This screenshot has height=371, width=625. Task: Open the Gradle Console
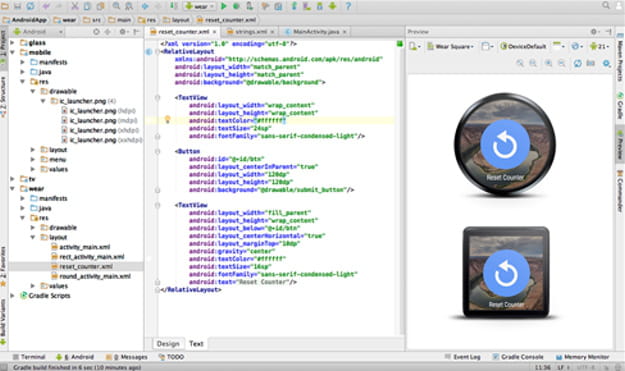coord(518,357)
